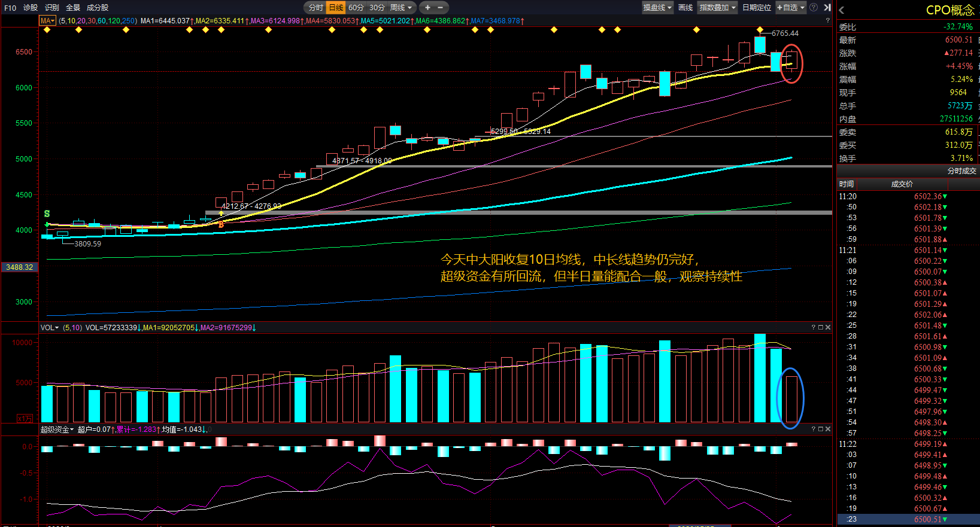Screen dimensions: 980x527
Task: Click the 时间 column header
Action: [x=846, y=184]
